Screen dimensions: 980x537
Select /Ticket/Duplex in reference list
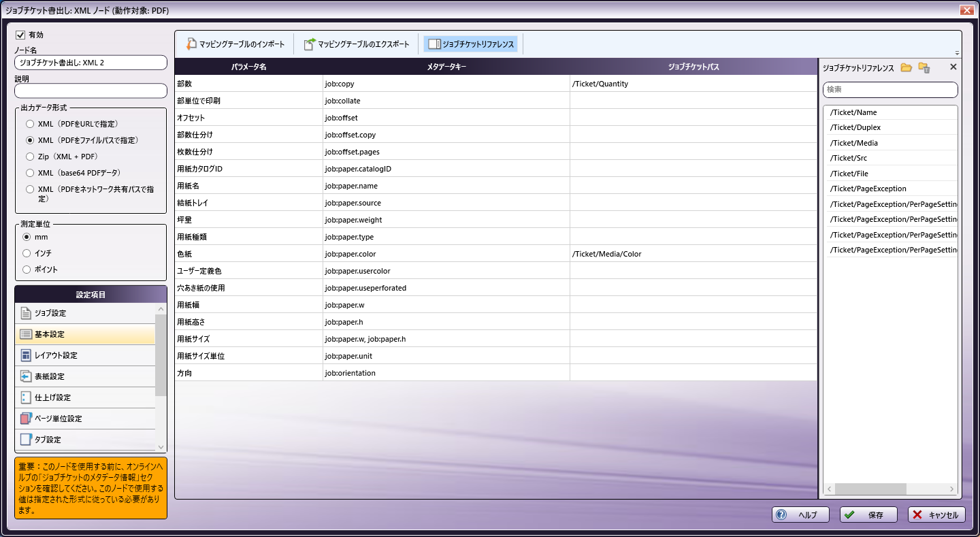(890, 127)
